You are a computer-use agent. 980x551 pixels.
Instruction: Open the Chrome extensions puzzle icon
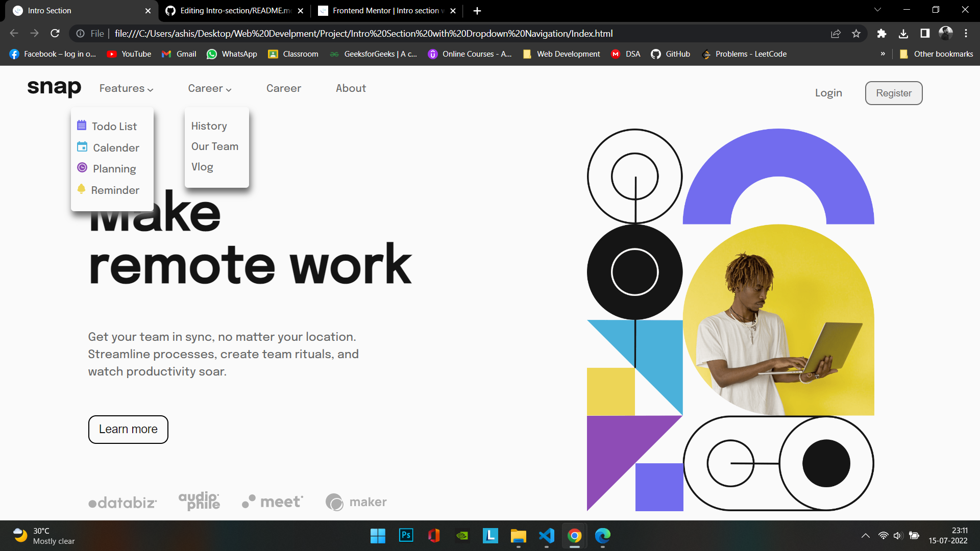(881, 34)
